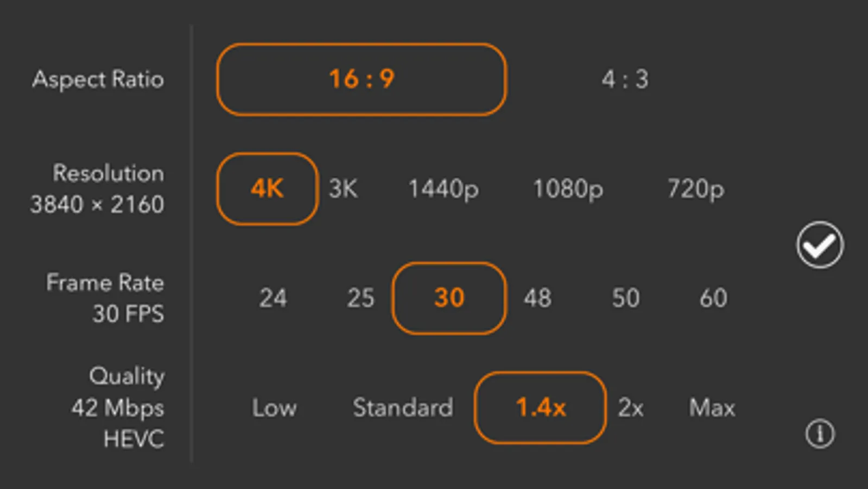Choose Low quality bitrate
The image size is (868, 489).
click(274, 407)
